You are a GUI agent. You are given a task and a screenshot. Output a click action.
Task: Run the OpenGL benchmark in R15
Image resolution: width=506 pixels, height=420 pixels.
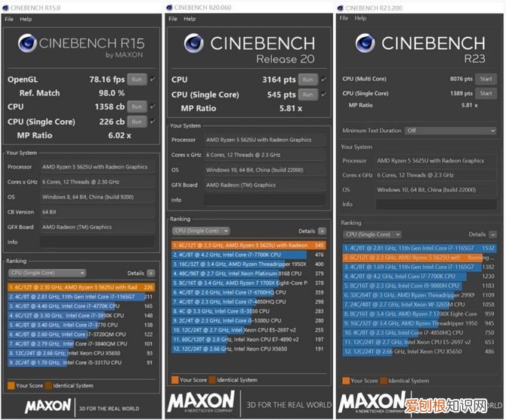click(137, 79)
